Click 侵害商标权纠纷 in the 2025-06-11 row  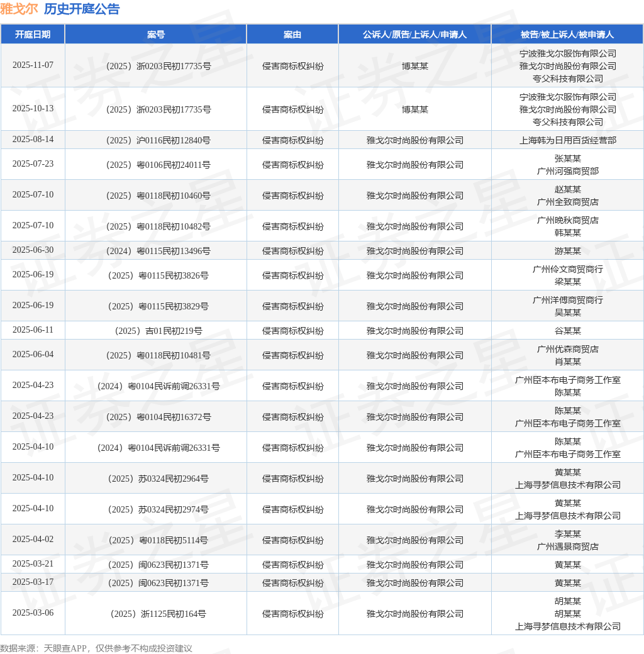pos(292,331)
